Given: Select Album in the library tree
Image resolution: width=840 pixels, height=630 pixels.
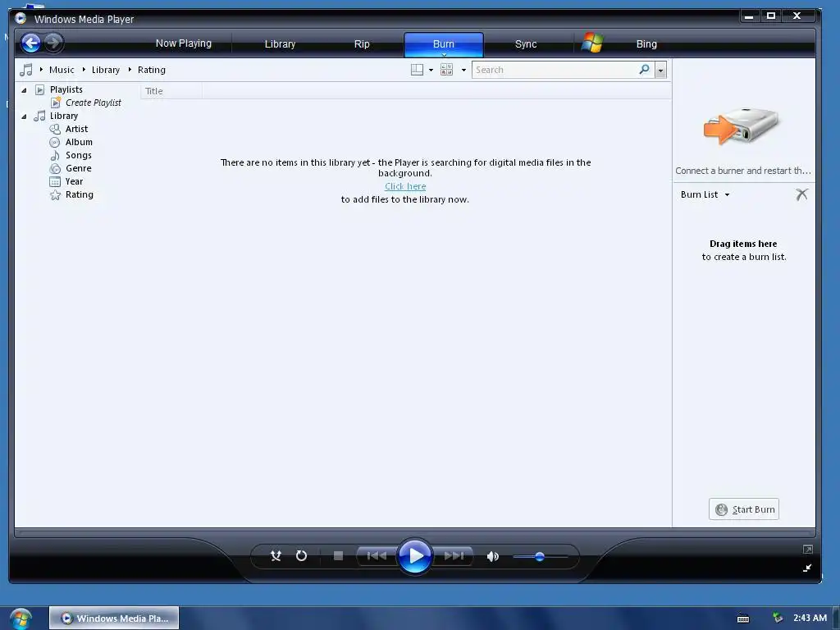Looking at the screenshot, I should (x=79, y=142).
